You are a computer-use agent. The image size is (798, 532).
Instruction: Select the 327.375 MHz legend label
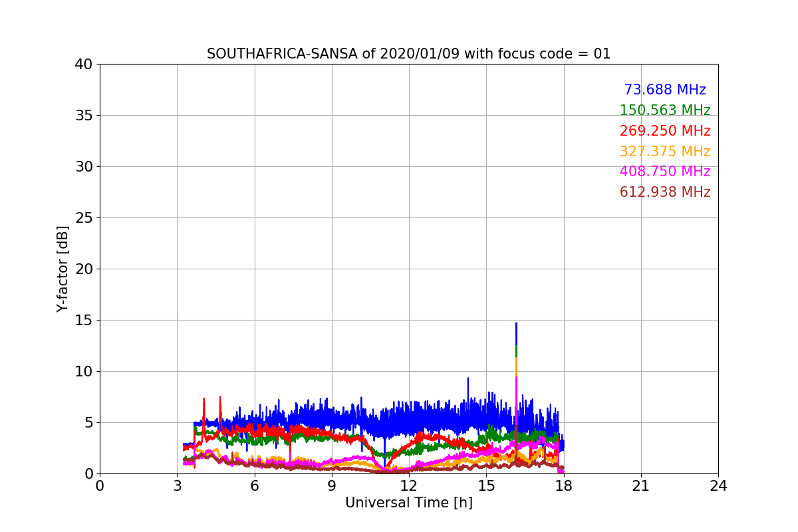coord(665,152)
